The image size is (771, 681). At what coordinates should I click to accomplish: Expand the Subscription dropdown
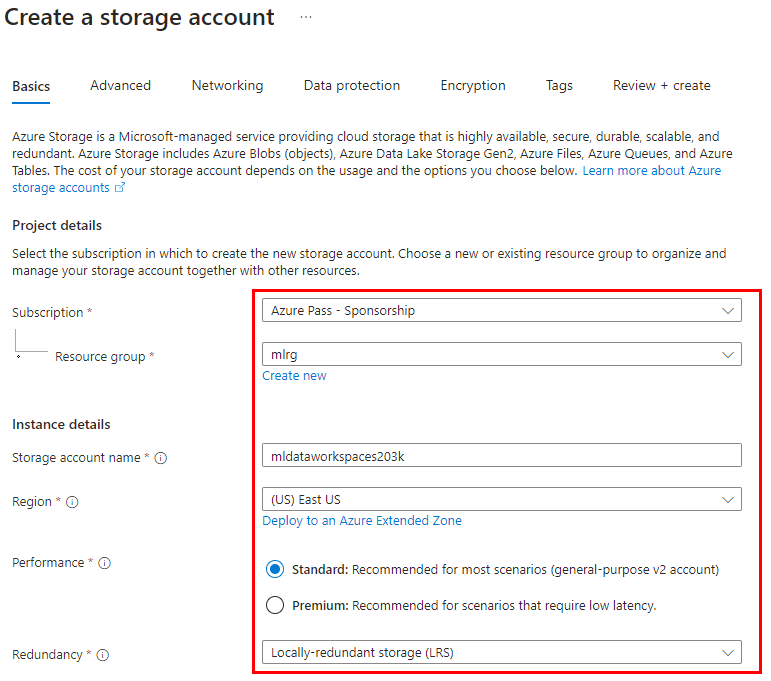pos(501,311)
